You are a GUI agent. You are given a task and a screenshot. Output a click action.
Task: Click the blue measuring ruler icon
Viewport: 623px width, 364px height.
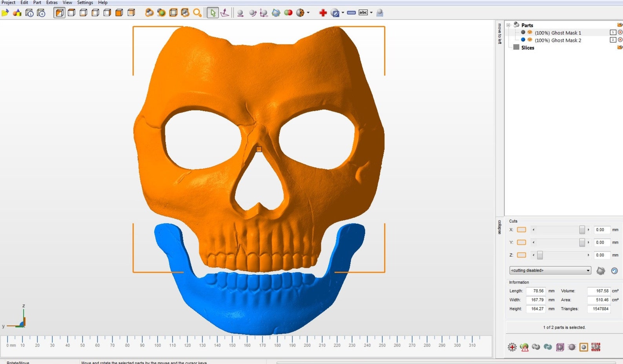(x=352, y=13)
